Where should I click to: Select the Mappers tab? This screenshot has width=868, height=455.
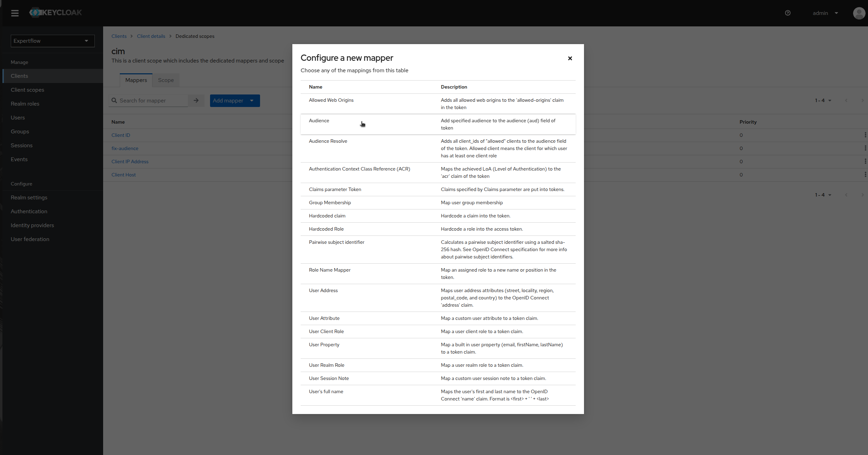[136, 80]
